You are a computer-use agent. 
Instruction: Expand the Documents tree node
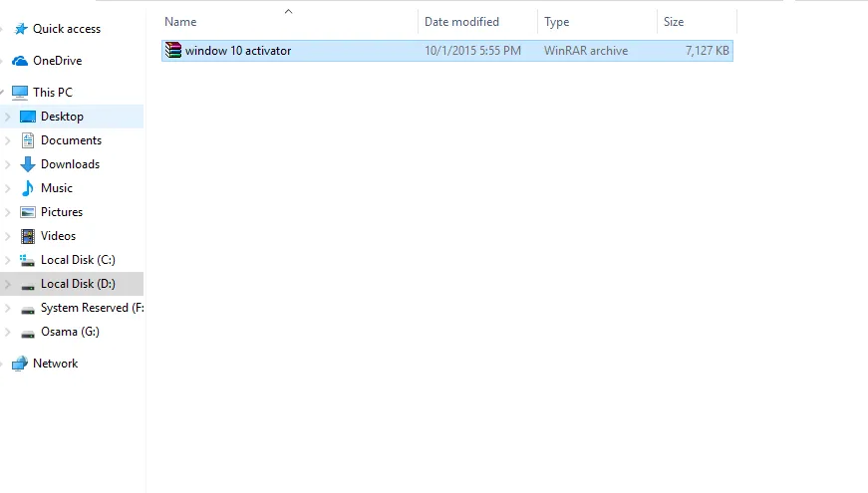click(8, 140)
